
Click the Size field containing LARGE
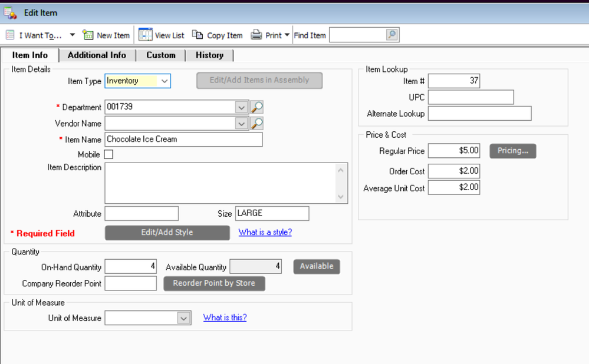point(272,214)
